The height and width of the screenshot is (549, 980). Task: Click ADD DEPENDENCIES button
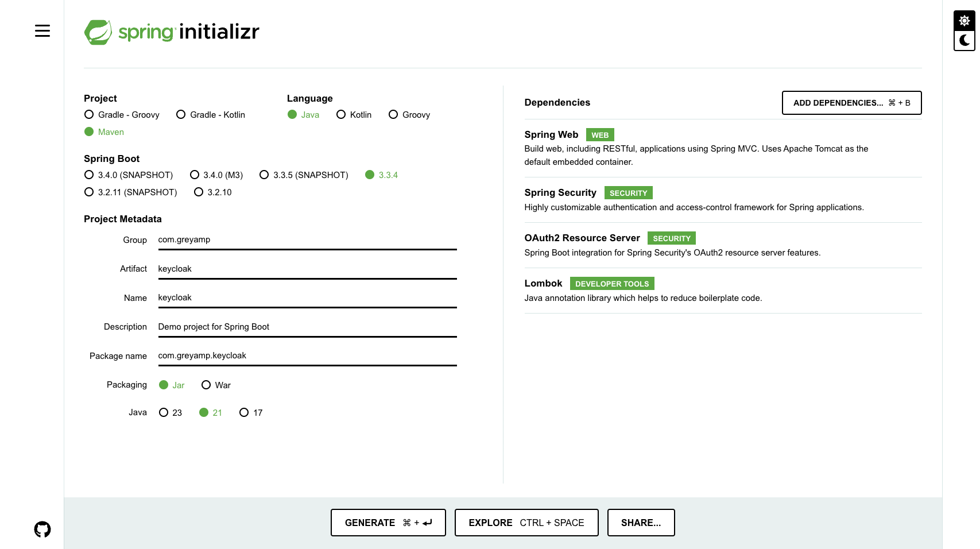click(x=851, y=103)
